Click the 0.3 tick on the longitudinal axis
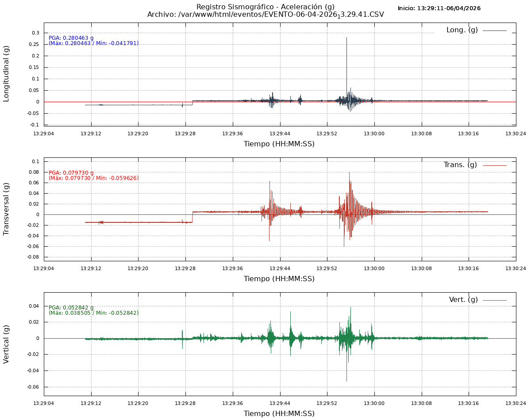The width and height of the screenshot is (531, 420). click(x=35, y=33)
